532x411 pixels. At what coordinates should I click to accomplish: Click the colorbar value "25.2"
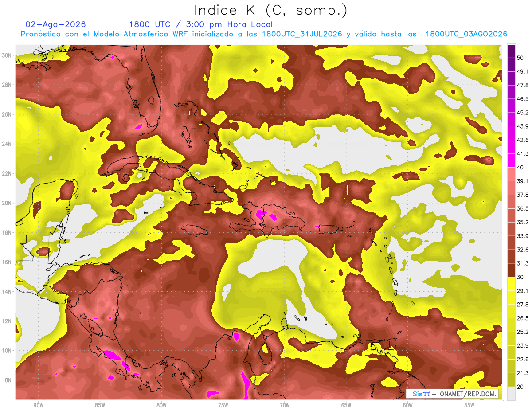pos(523,332)
